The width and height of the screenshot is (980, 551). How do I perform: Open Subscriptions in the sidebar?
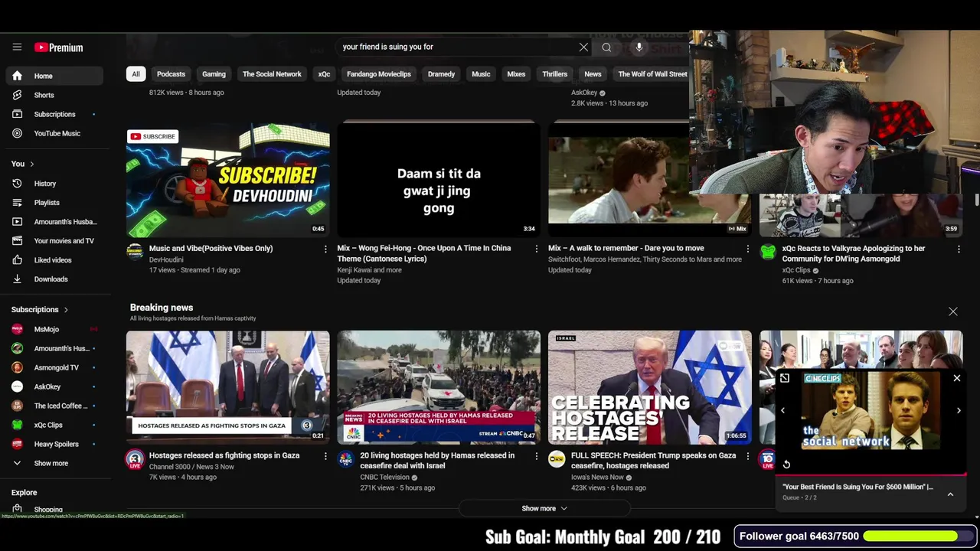(54, 114)
